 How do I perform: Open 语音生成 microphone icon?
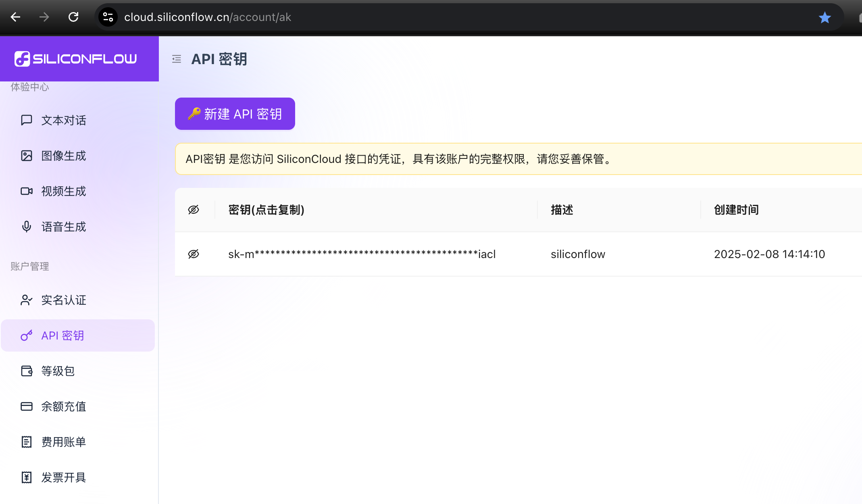27,227
